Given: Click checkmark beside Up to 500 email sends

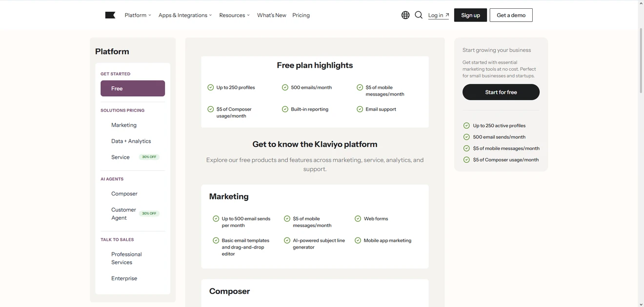Looking at the screenshot, I should click(216, 219).
